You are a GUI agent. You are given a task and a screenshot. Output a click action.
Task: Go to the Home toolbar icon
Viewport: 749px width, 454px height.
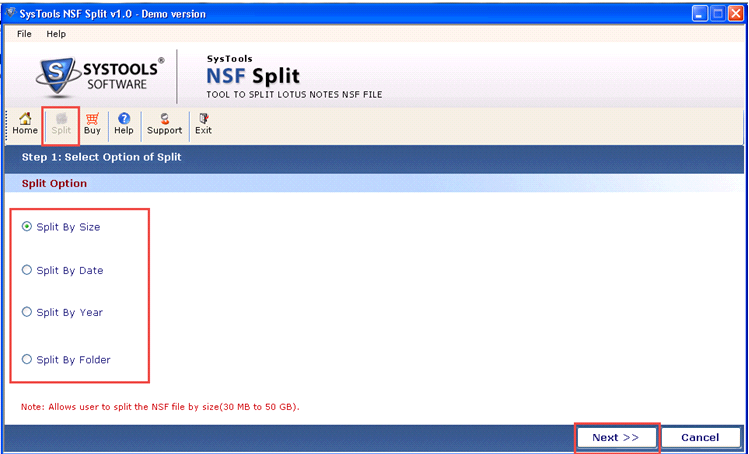pyautogui.click(x=25, y=124)
